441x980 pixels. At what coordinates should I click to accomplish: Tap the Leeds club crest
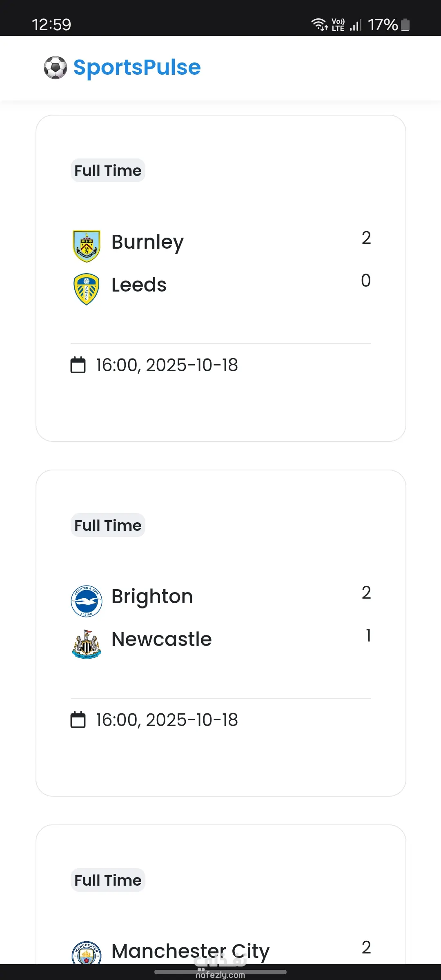click(x=86, y=289)
